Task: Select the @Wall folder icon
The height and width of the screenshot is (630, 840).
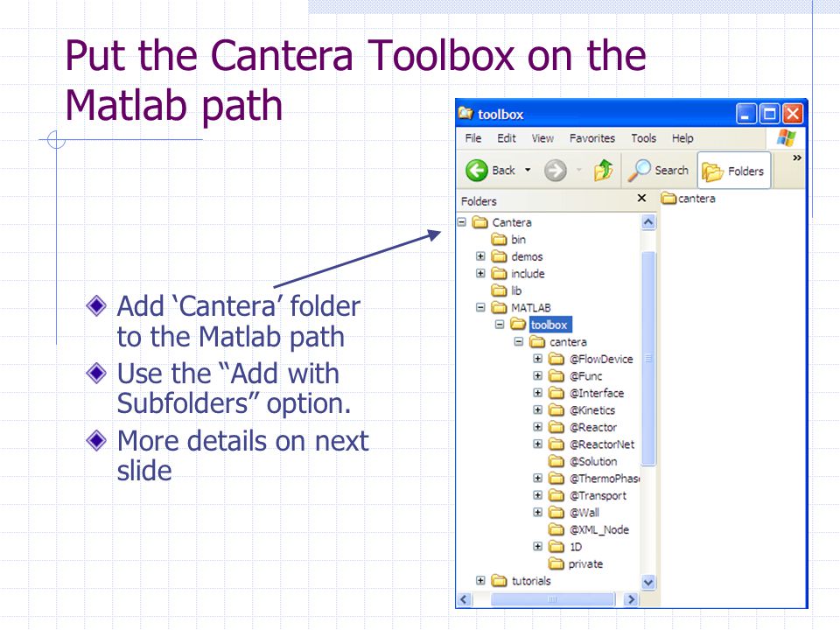Action: point(556,512)
